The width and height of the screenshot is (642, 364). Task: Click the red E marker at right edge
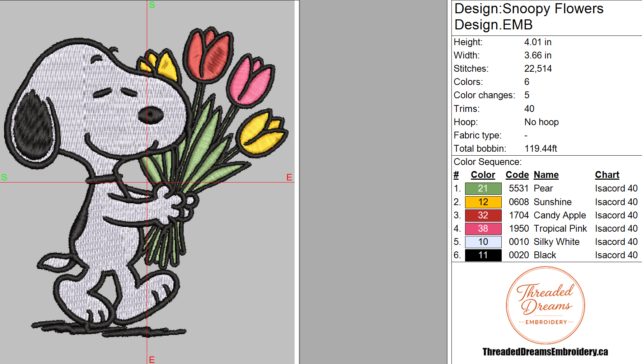[289, 177]
